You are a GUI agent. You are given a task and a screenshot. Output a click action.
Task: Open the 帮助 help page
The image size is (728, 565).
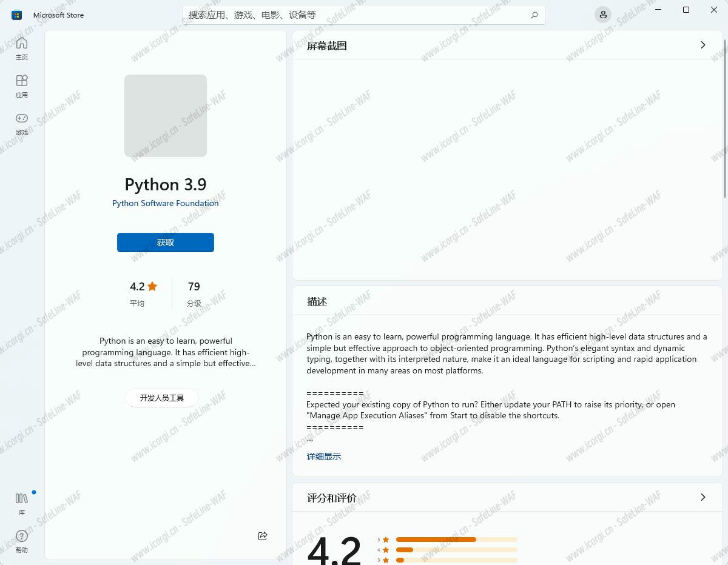click(22, 541)
